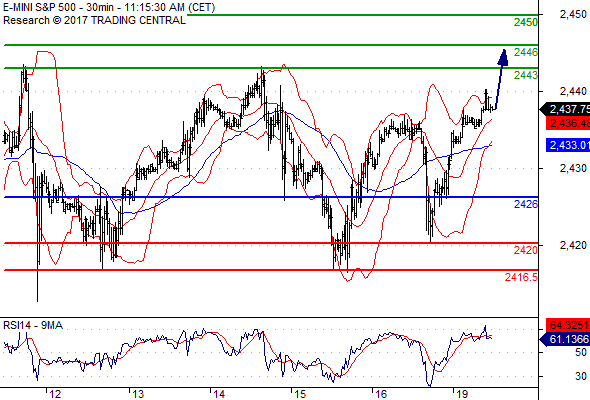The height and width of the screenshot is (400, 590).
Task: Click the blue 2426 pivot level label
Action: coord(526,204)
